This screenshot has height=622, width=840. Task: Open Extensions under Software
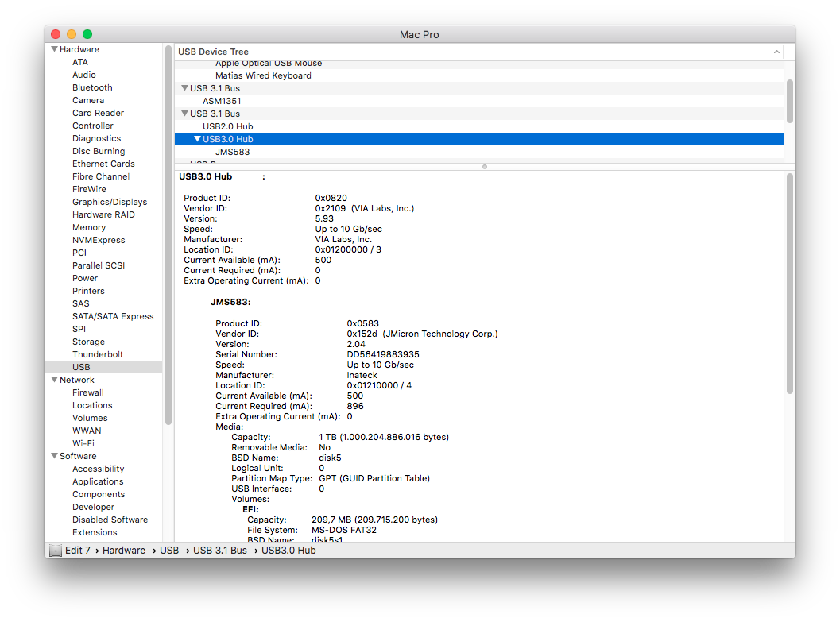[95, 532]
